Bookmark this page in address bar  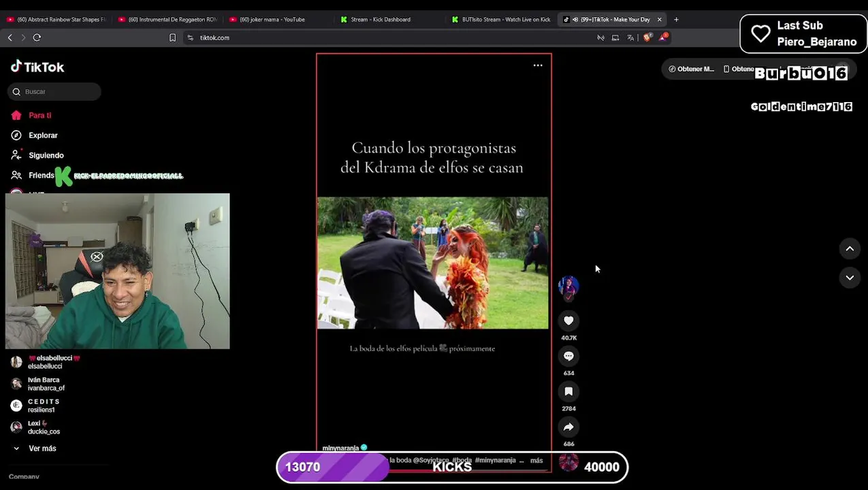click(x=172, y=37)
